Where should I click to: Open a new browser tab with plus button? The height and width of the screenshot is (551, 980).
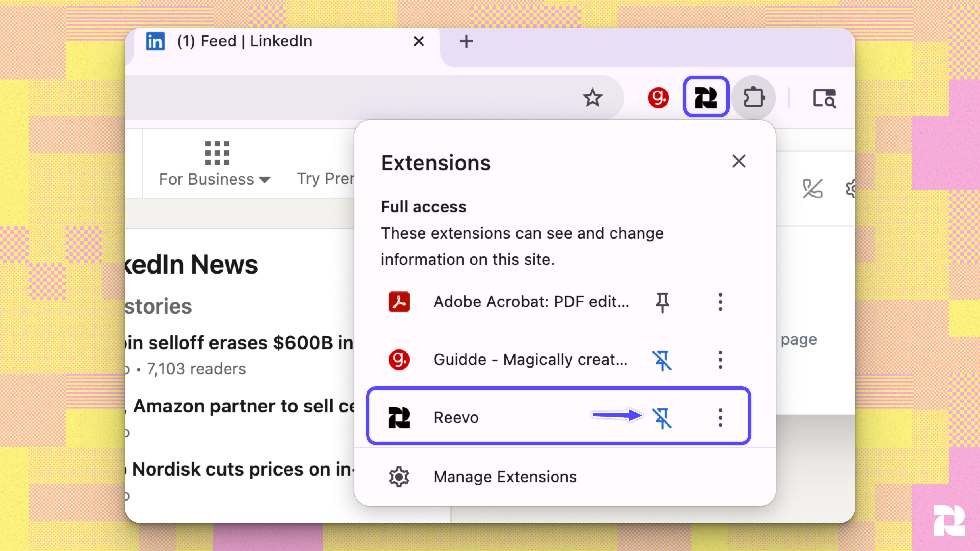click(466, 41)
